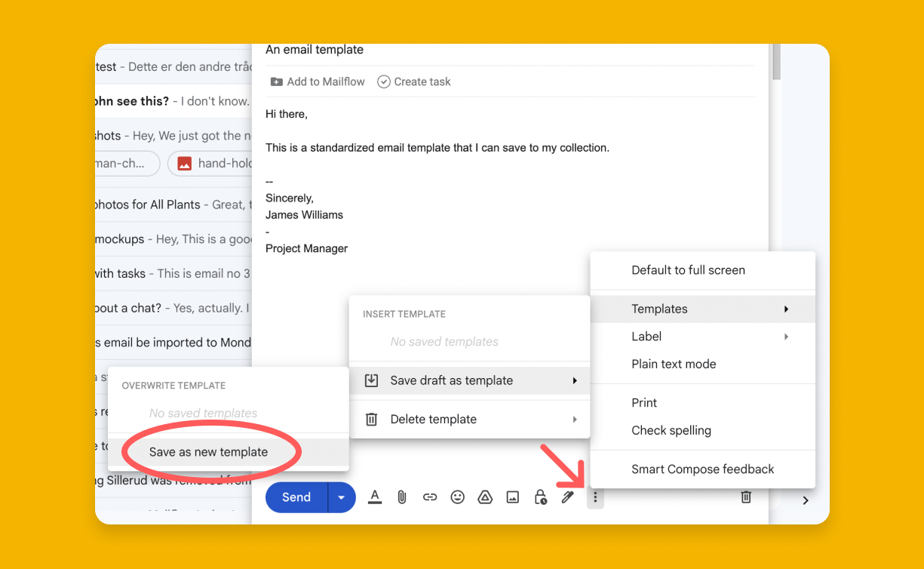Enable confidential mode for this email
This screenshot has height=569, width=924.
[x=541, y=497]
